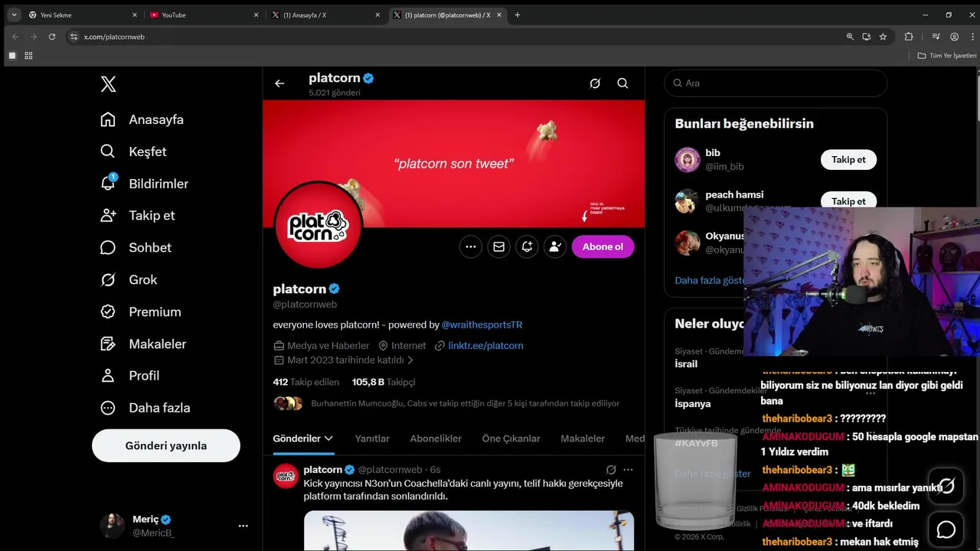Viewport: 980px width, 551px height.
Task: Send message with envelope icon
Action: point(499,246)
